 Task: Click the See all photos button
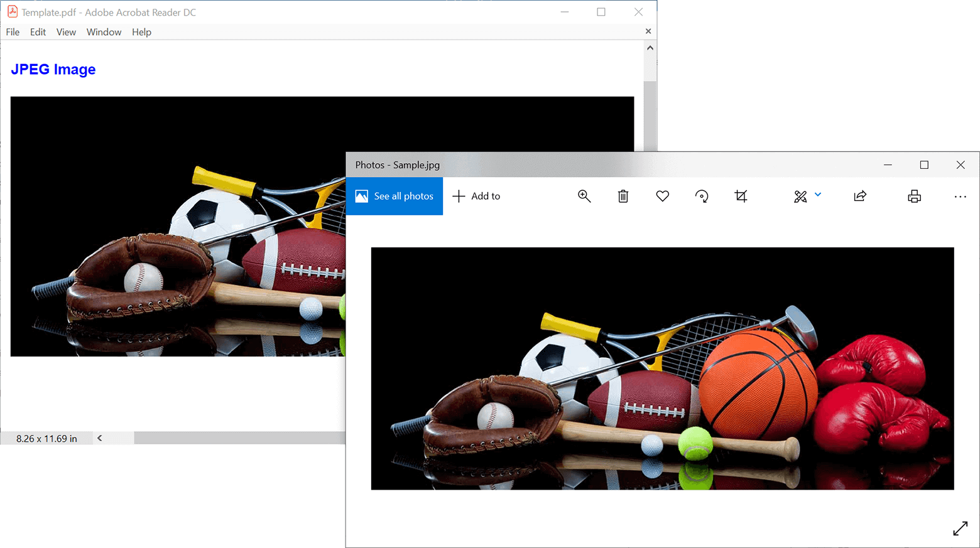coord(395,196)
